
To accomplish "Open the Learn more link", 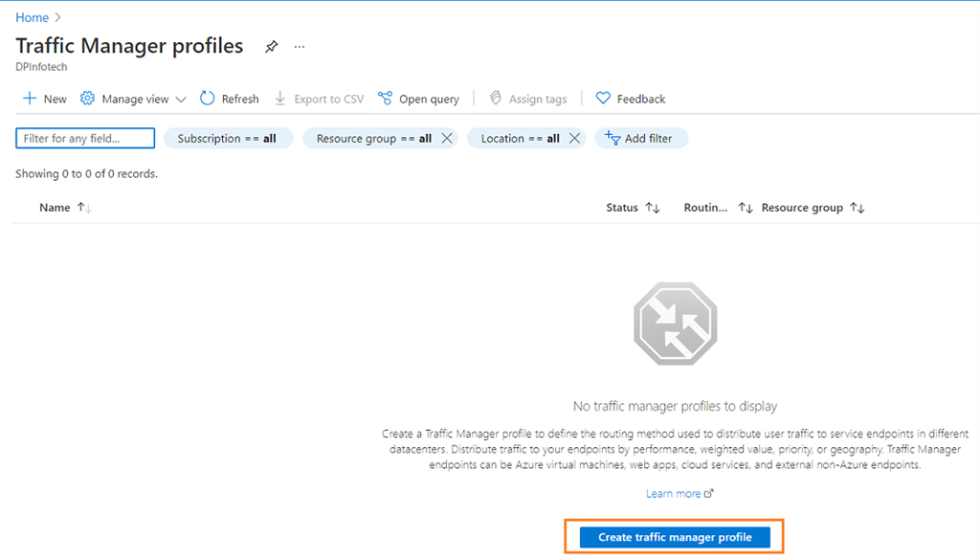I will [674, 492].
